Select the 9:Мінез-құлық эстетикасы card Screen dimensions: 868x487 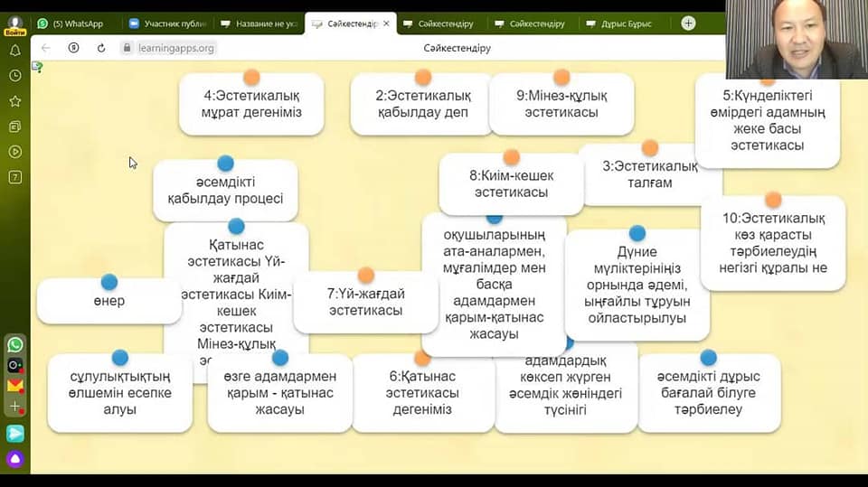561,105
